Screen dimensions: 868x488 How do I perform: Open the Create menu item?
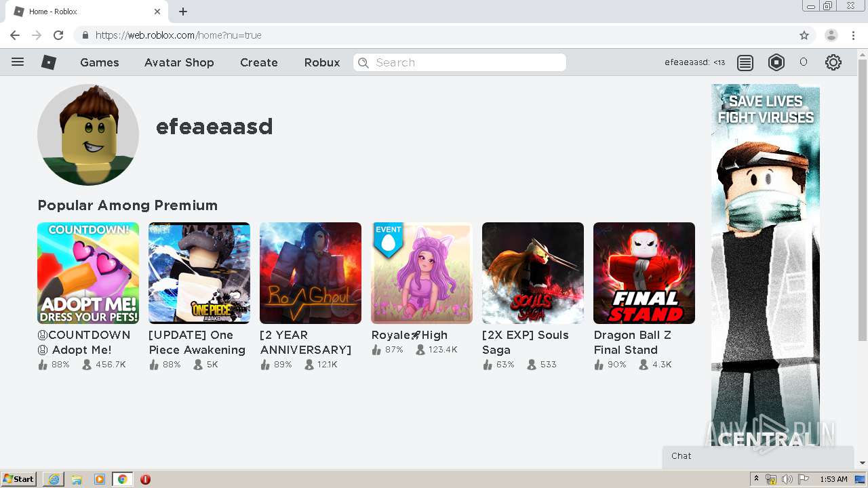259,62
